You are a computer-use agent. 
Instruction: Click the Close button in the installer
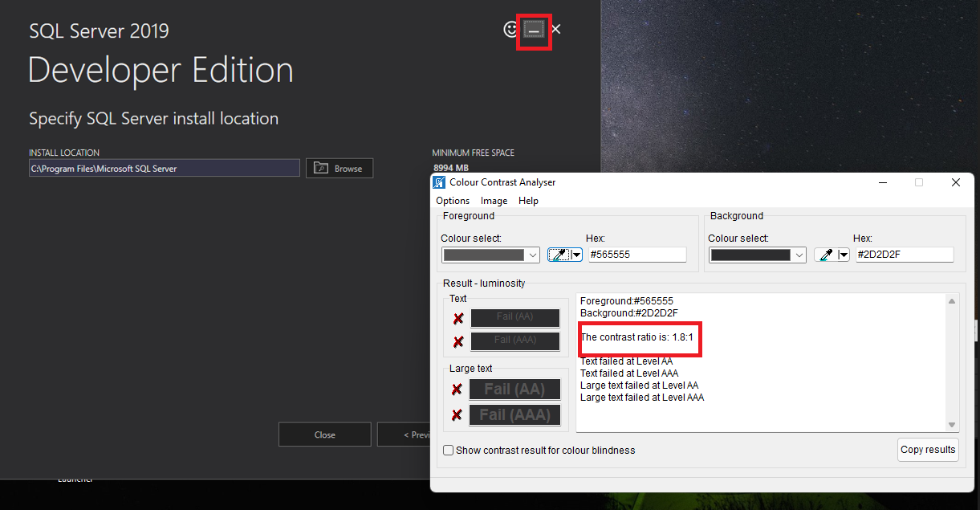click(324, 434)
